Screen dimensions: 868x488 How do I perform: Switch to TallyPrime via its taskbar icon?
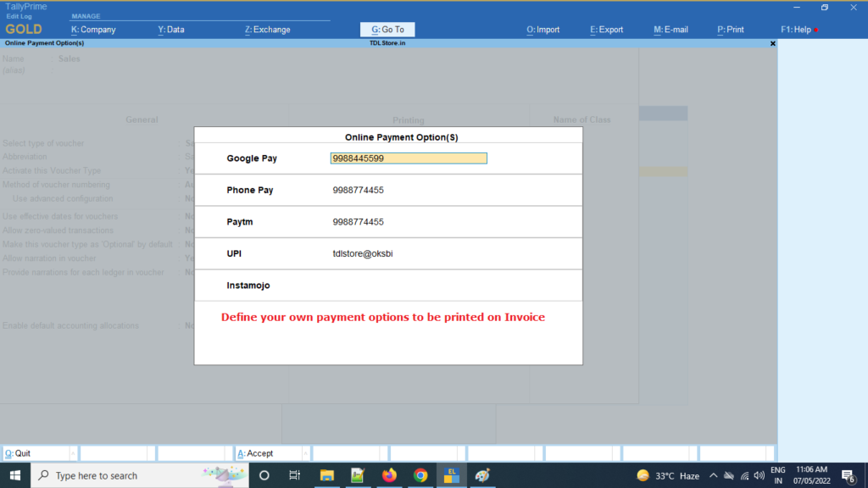click(x=451, y=474)
